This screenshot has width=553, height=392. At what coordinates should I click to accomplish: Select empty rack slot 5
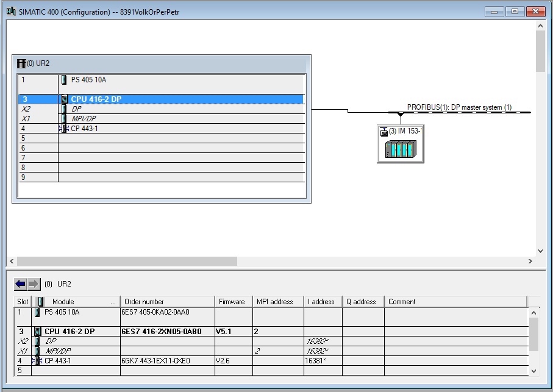pyautogui.click(x=161, y=138)
